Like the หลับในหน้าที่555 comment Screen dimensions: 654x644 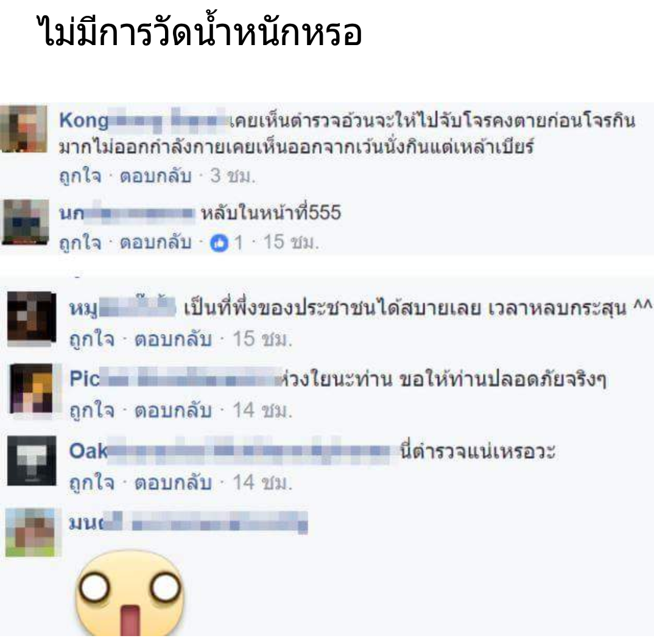pos(80,242)
